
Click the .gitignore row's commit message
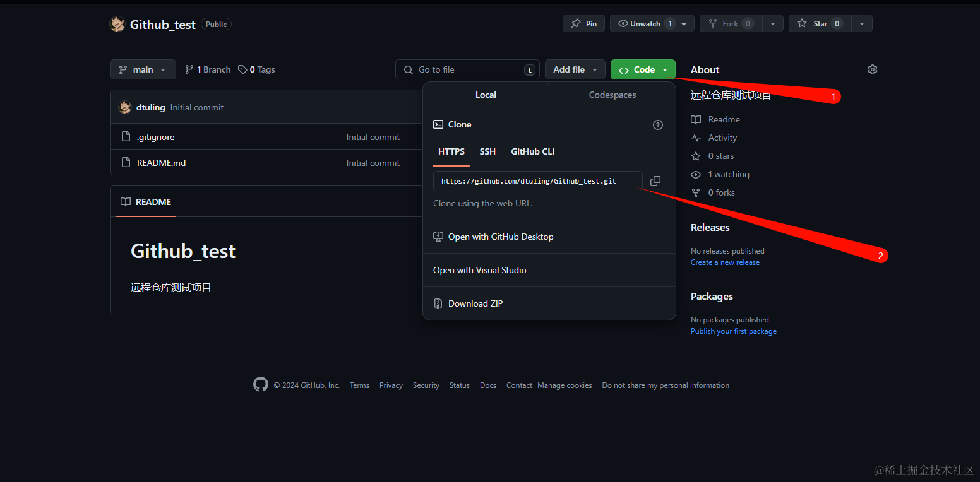point(373,137)
